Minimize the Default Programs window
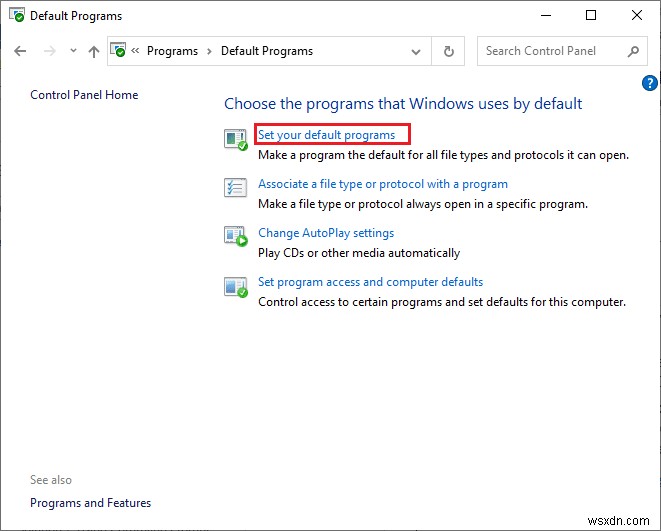 click(546, 15)
